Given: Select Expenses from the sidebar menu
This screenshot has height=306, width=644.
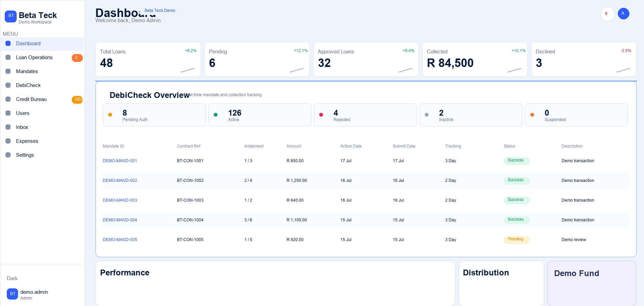Looking at the screenshot, I should pos(42,141).
